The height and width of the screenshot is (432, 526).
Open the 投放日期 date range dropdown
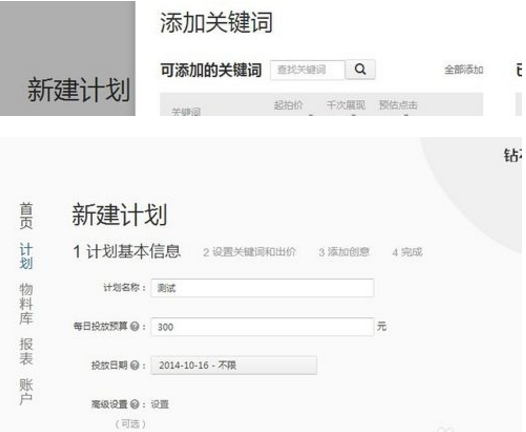tap(234, 365)
